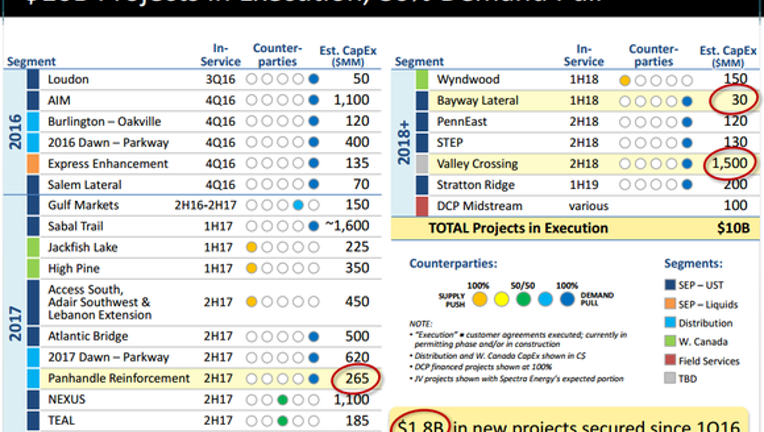
Task: Click the circled '30' CapEx value
Action: [x=739, y=100]
